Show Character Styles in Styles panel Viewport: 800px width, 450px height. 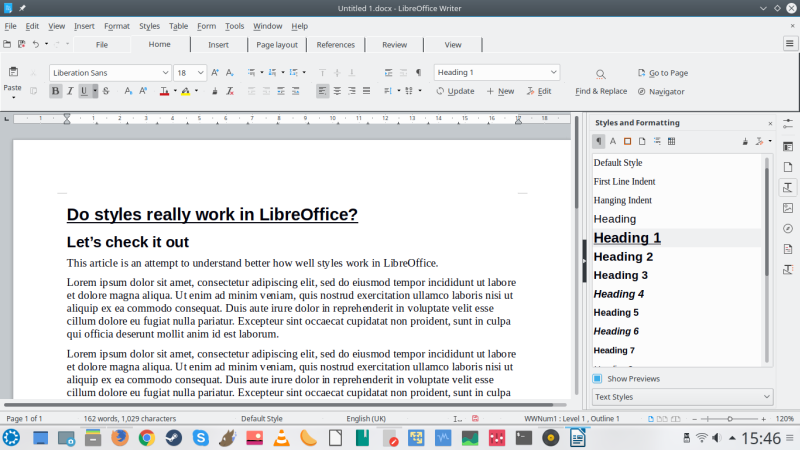613,141
